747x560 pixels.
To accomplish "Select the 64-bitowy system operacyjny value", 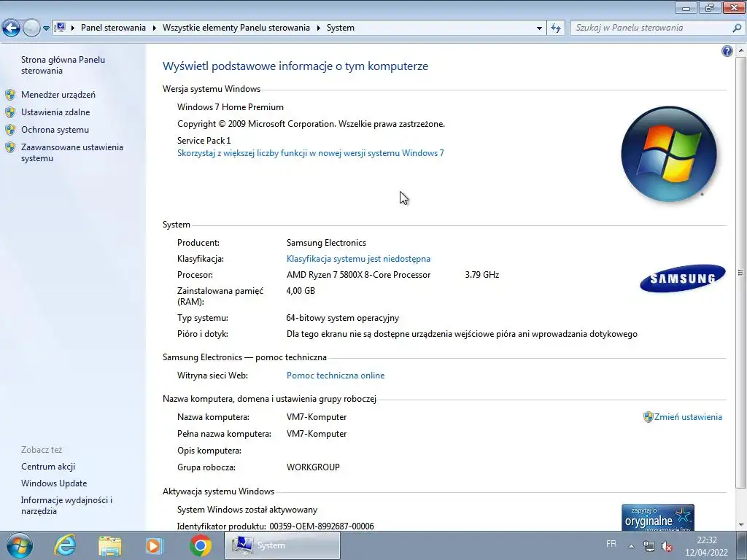I will (x=343, y=318).
